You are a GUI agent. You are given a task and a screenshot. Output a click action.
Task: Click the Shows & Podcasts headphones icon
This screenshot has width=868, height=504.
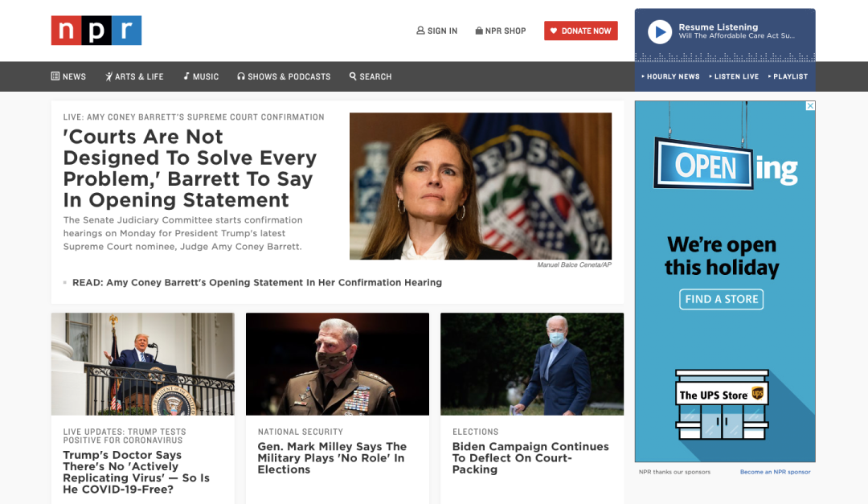241,76
